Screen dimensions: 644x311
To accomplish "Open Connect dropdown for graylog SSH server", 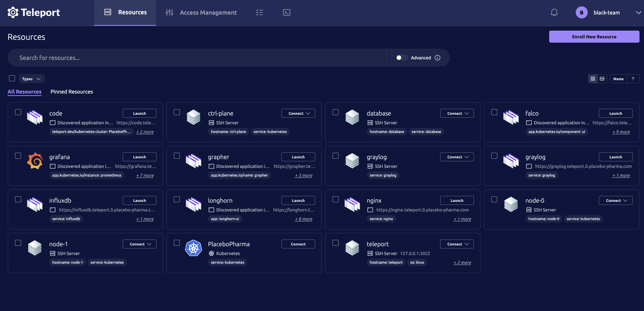I will (457, 157).
